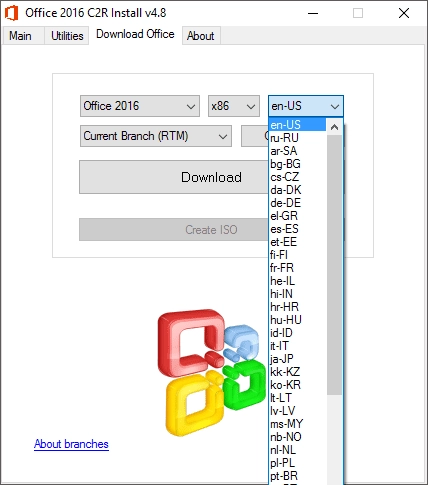
Task: Click the colorful Office 2008 logo image
Action: pos(212,373)
